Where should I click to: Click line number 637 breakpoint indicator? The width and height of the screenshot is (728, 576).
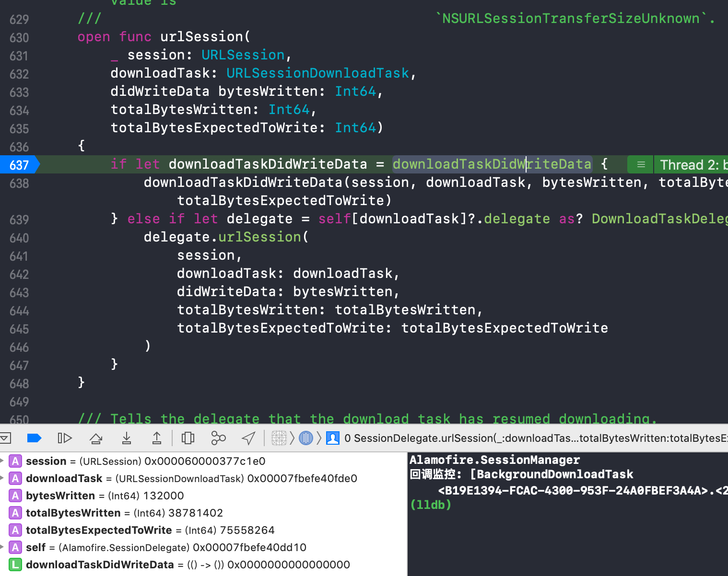coord(19,165)
